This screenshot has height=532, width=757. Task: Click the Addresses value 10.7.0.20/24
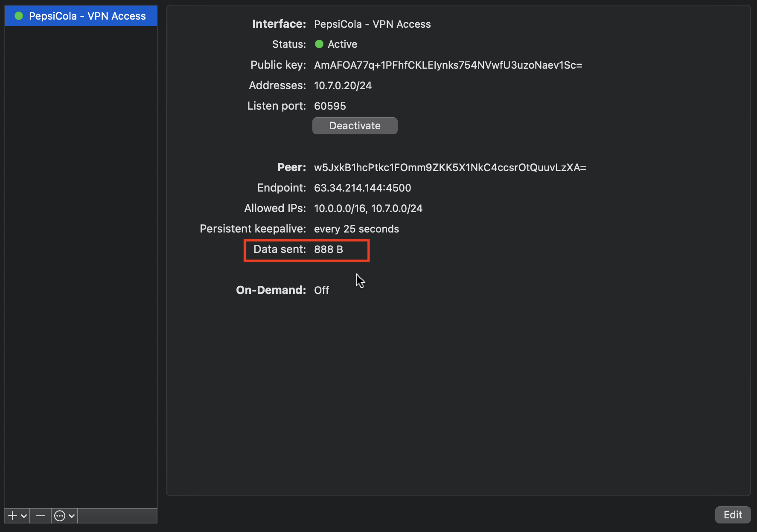(343, 86)
